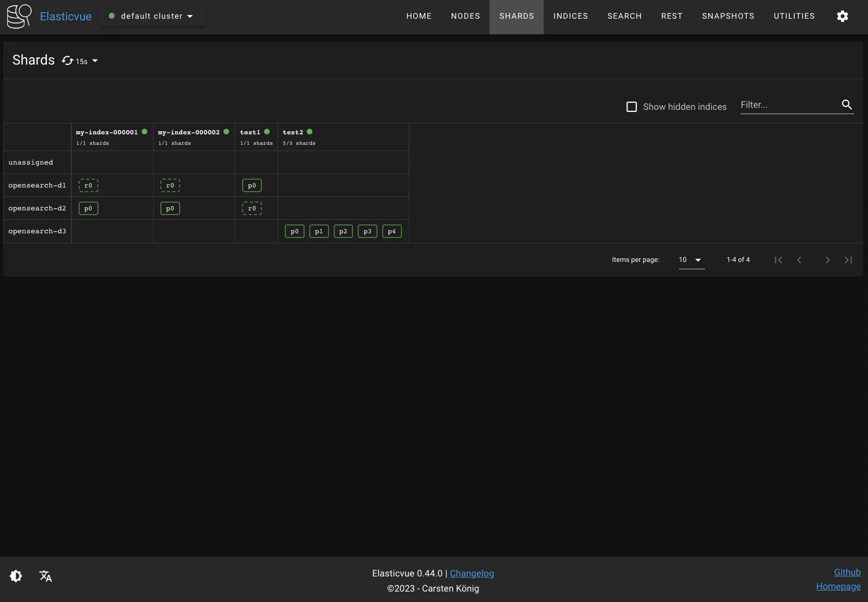Viewport: 868px width, 602px height.
Task: Click the opensearch-d3 node row label
Action: [x=37, y=231]
